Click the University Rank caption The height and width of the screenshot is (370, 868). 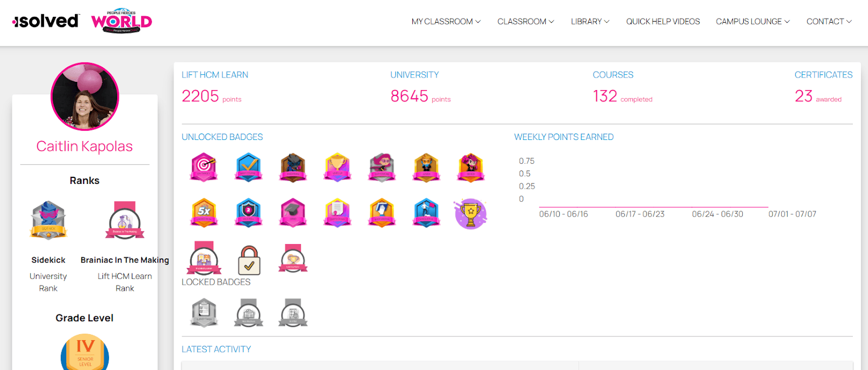(x=48, y=282)
